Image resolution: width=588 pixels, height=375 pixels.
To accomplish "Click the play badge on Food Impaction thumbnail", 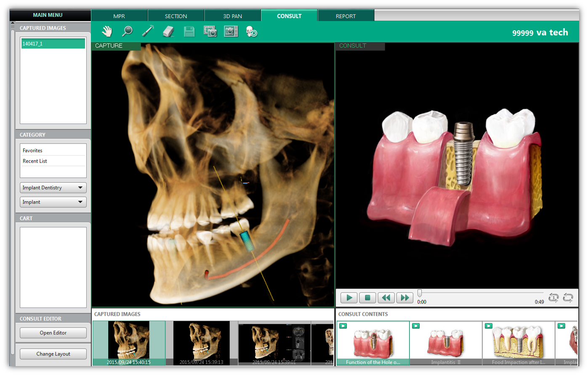I will 489,326.
